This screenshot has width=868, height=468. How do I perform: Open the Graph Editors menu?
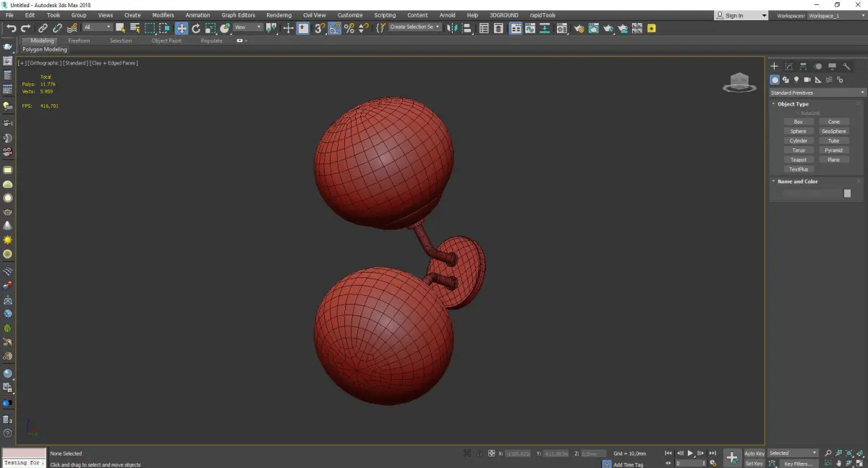(x=238, y=15)
